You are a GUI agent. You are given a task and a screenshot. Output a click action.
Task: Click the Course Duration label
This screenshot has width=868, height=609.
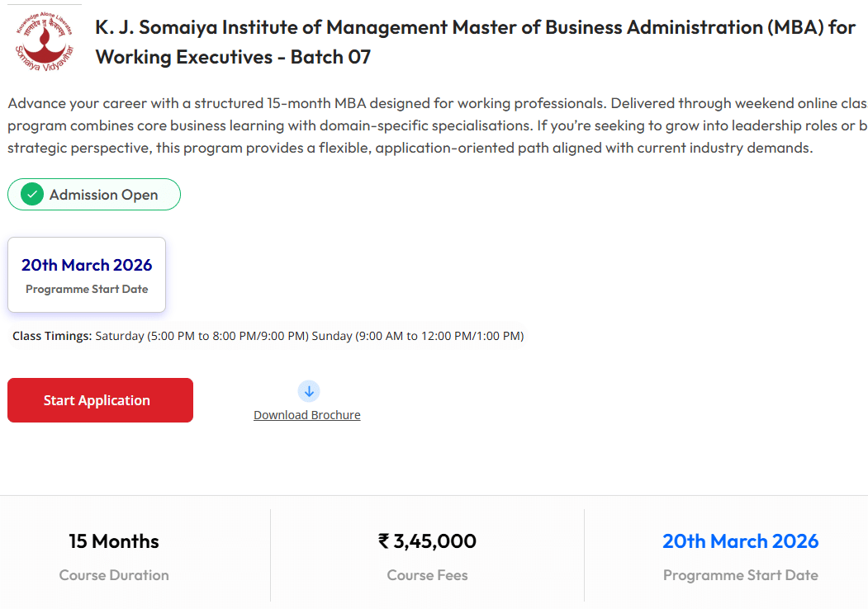[114, 575]
